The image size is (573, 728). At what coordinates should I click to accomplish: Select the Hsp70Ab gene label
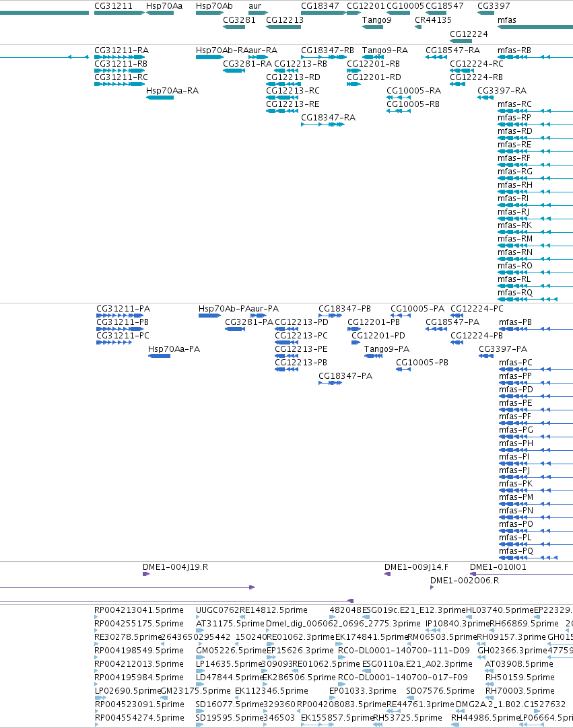tap(214, 6)
